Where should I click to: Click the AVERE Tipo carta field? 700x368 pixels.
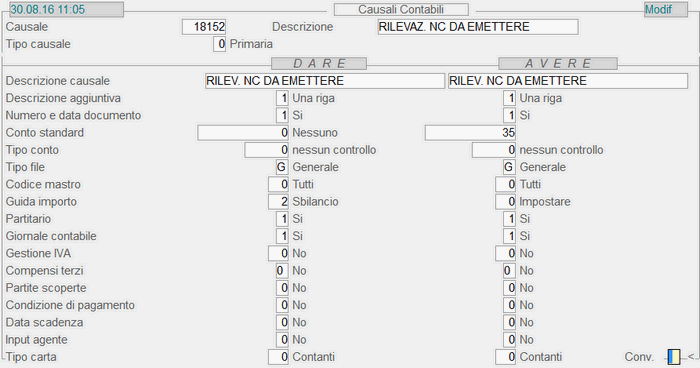(505, 357)
